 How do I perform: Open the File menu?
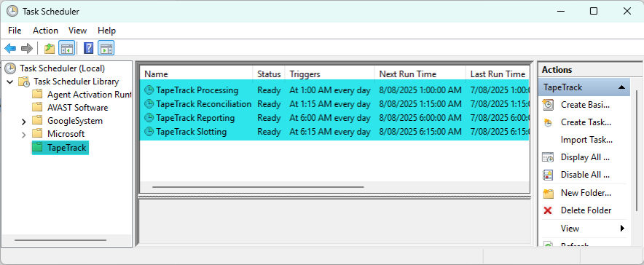click(x=15, y=31)
